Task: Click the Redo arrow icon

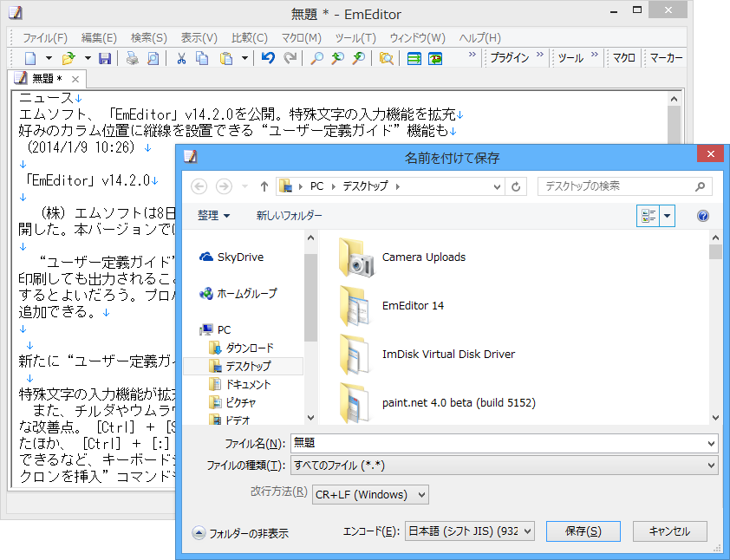Action: (x=289, y=58)
